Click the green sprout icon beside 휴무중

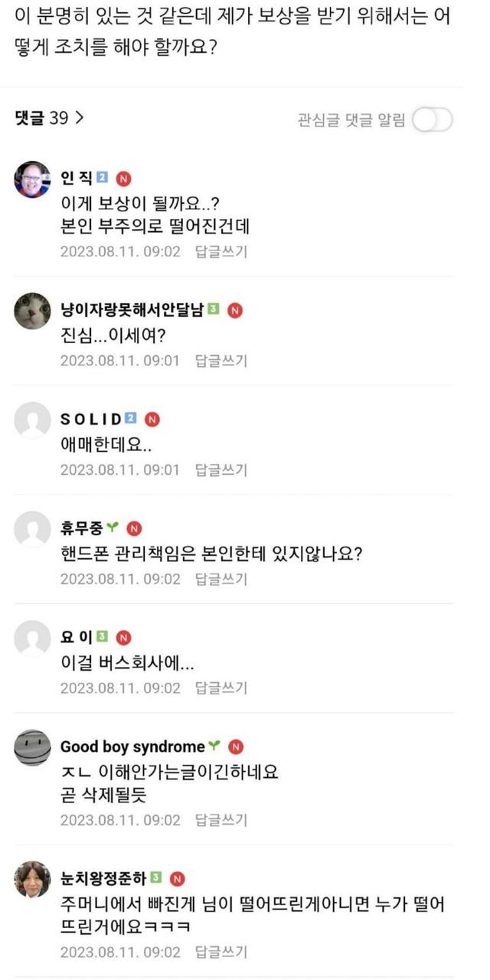coord(113,528)
